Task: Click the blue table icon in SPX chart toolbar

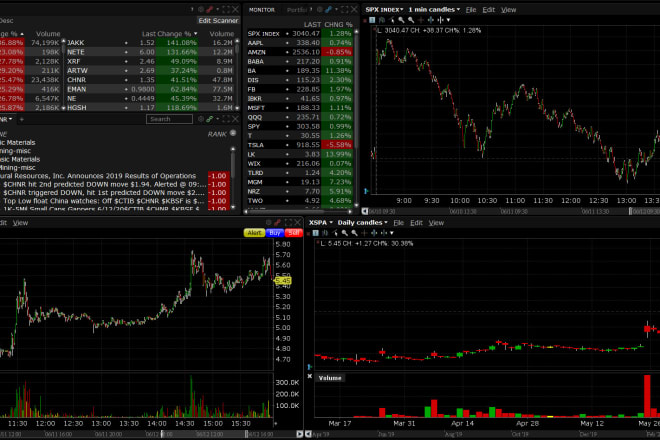Action: [372, 20]
